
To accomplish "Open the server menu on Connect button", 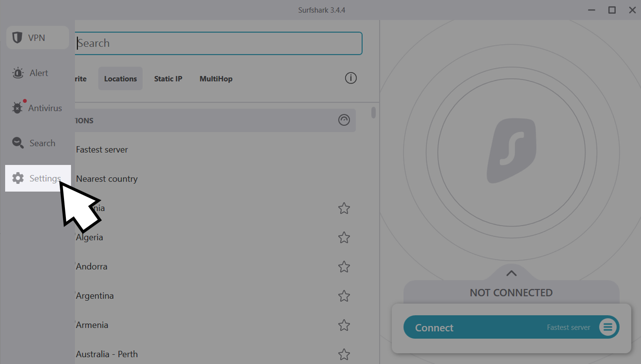I will coord(608,327).
